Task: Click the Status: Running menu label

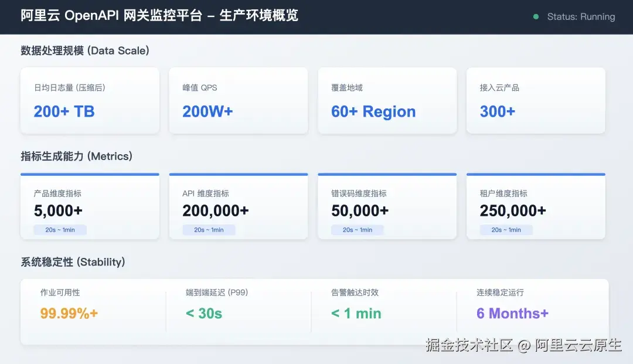Action: pos(580,17)
